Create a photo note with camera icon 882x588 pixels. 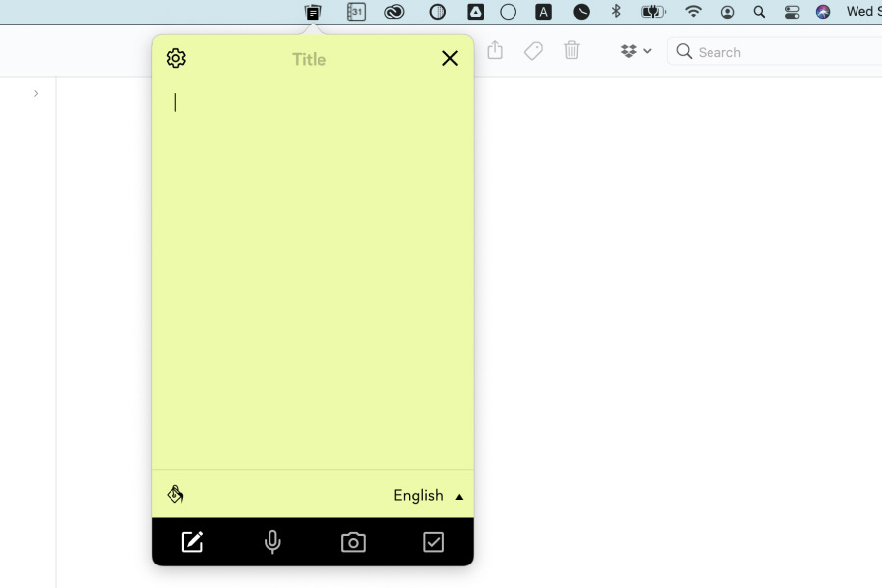tap(353, 542)
